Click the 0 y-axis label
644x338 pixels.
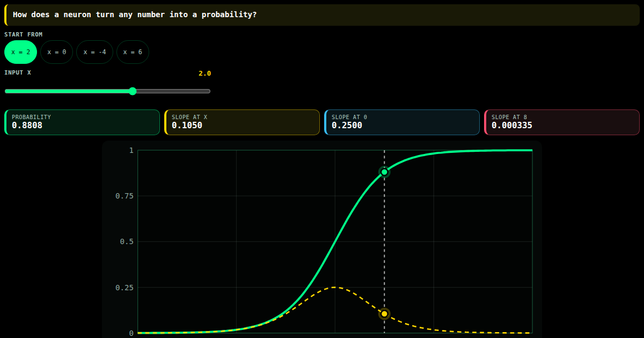pyautogui.click(x=131, y=333)
